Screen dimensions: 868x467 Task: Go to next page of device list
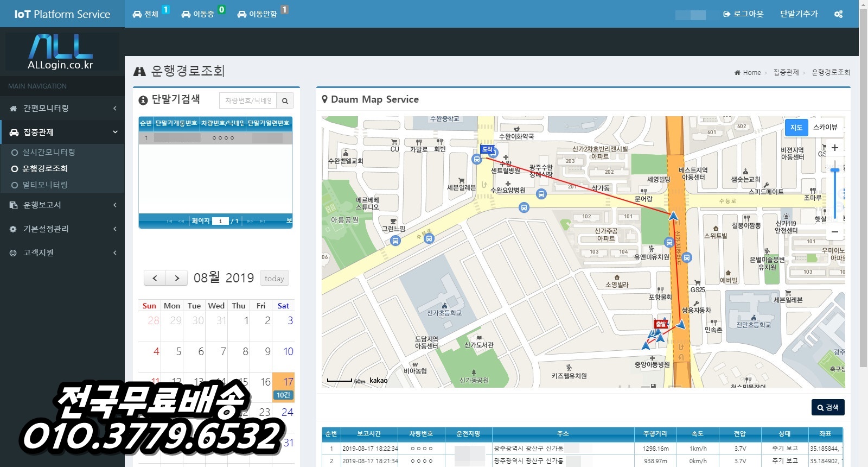pos(250,221)
